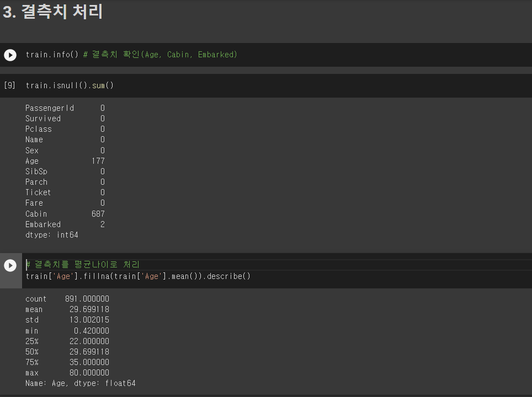
Task: Click the '3. 결측치 처리' section heading
Action: pos(52,12)
